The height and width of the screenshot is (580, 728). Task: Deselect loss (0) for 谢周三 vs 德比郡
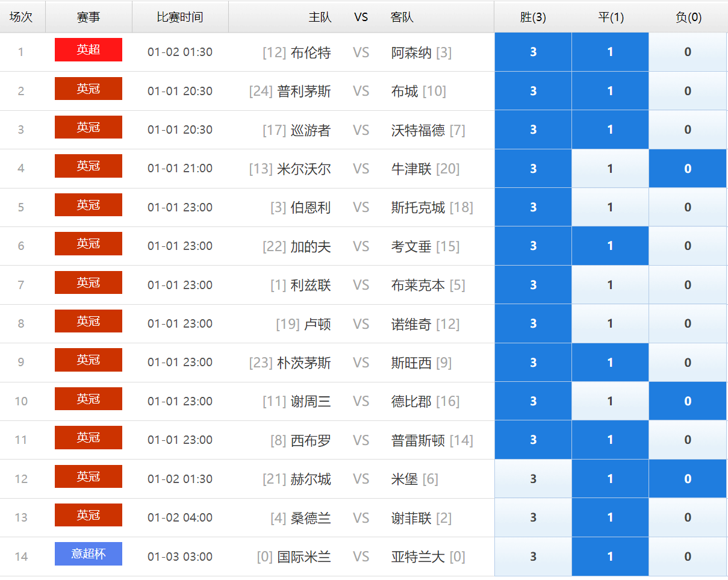pos(688,401)
